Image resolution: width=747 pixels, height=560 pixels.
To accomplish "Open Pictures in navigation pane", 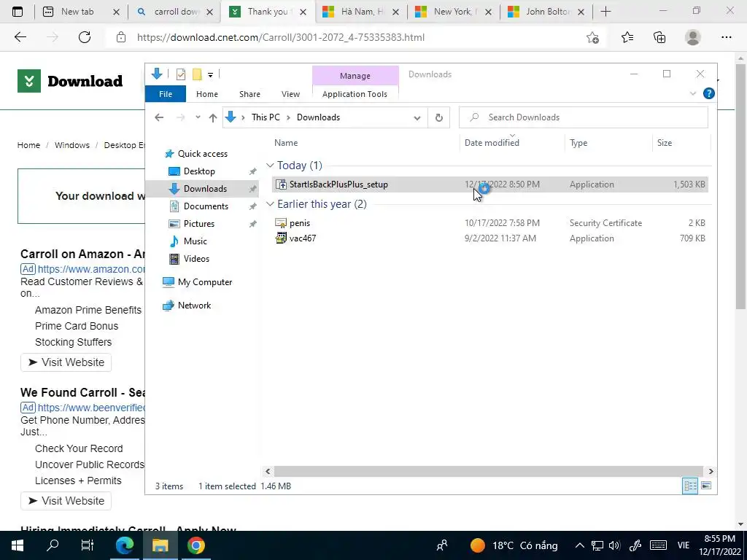I will point(198,224).
